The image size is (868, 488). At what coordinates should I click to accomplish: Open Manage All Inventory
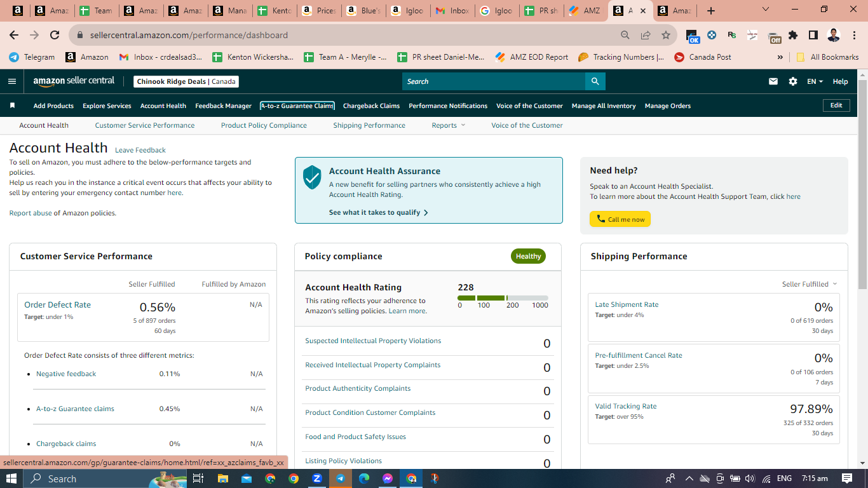point(604,105)
